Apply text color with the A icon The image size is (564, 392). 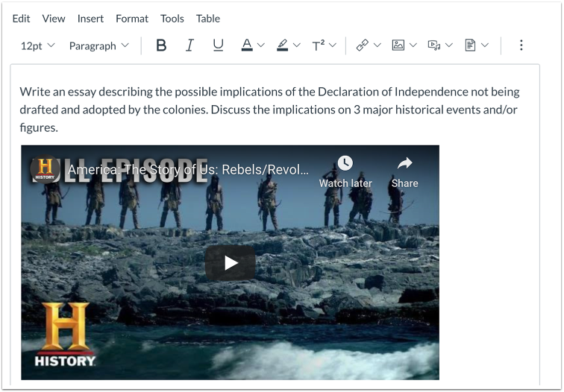247,45
